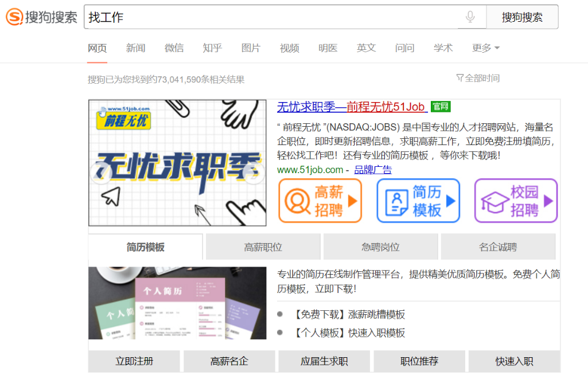Open the 简历模板 blue button
This screenshot has height=379, width=588.
pos(418,201)
